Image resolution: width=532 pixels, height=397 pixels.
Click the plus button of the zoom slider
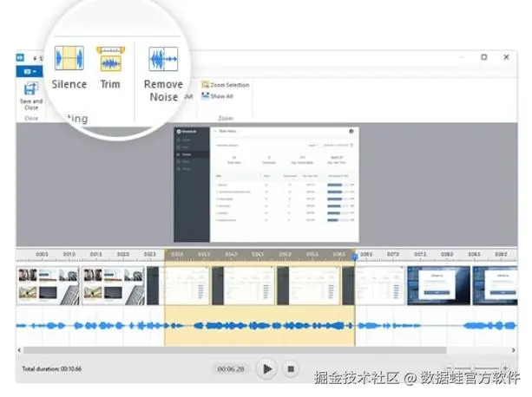pos(506,368)
